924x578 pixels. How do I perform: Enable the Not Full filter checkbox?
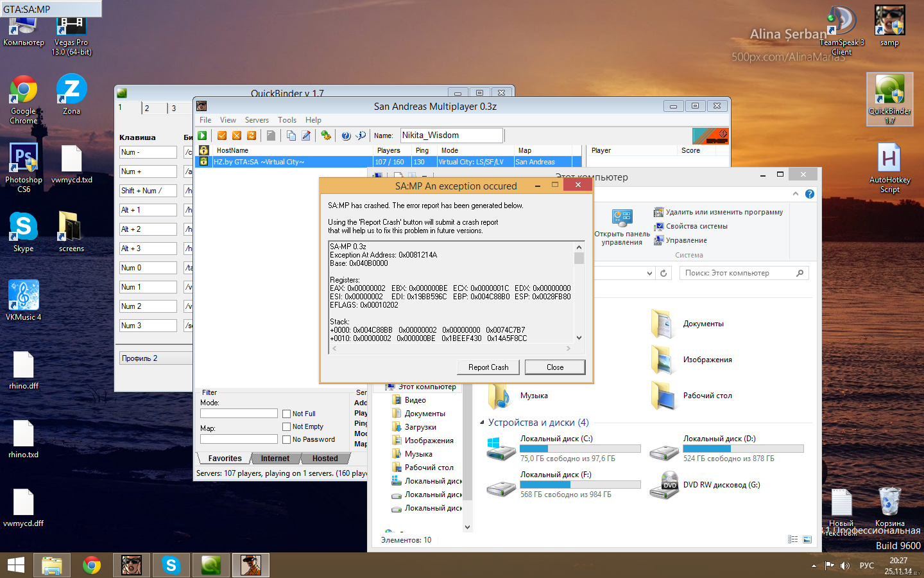[x=287, y=414]
